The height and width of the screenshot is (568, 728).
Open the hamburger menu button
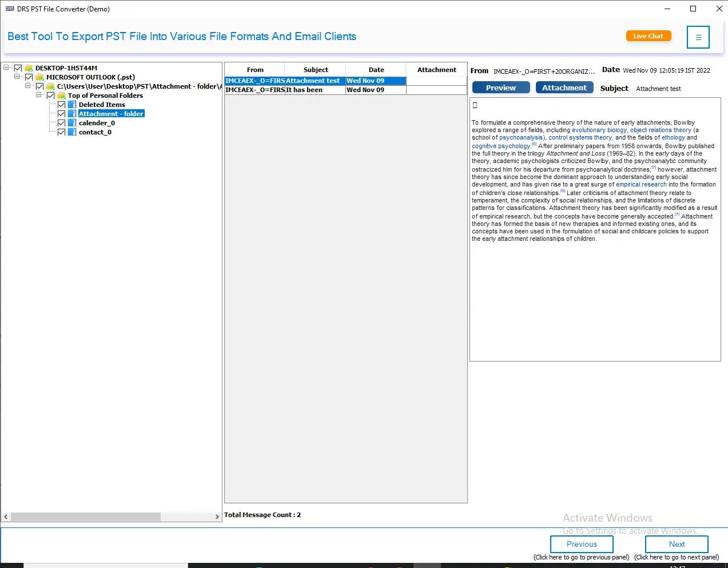click(x=698, y=37)
